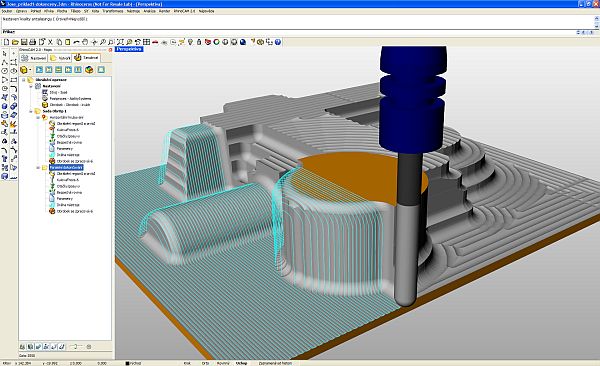Open help with the blue question icon
The height and width of the screenshot is (366, 600).
(278, 42)
